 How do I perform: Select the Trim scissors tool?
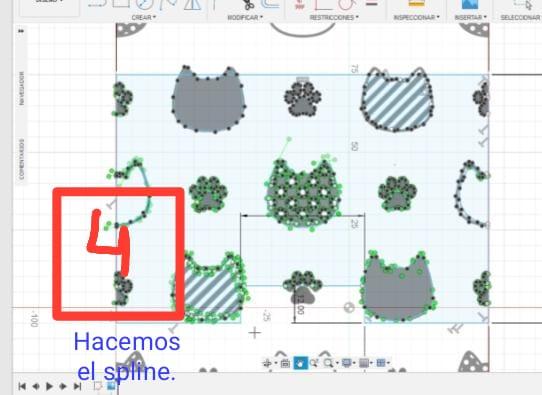(248, 5)
